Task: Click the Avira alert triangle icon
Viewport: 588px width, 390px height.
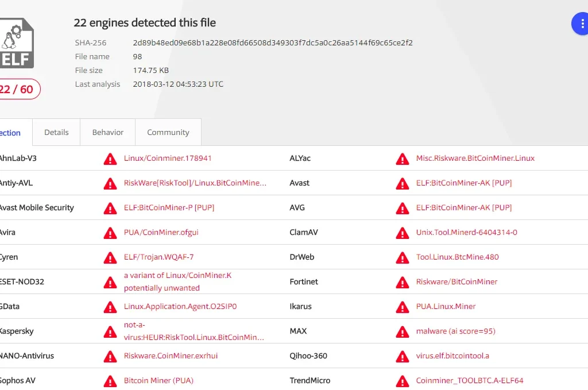Action: pos(110,233)
